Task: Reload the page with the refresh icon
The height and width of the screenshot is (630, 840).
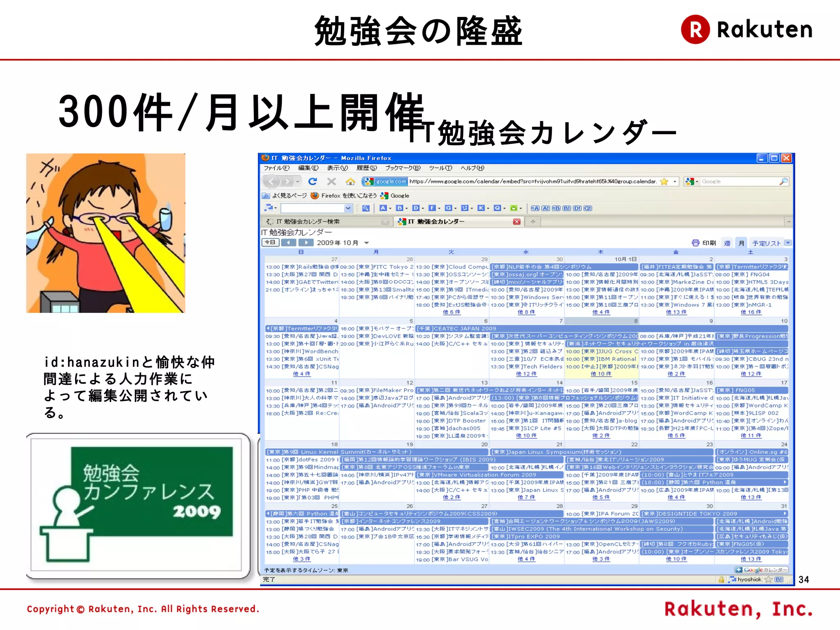Action: tap(313, 181)
